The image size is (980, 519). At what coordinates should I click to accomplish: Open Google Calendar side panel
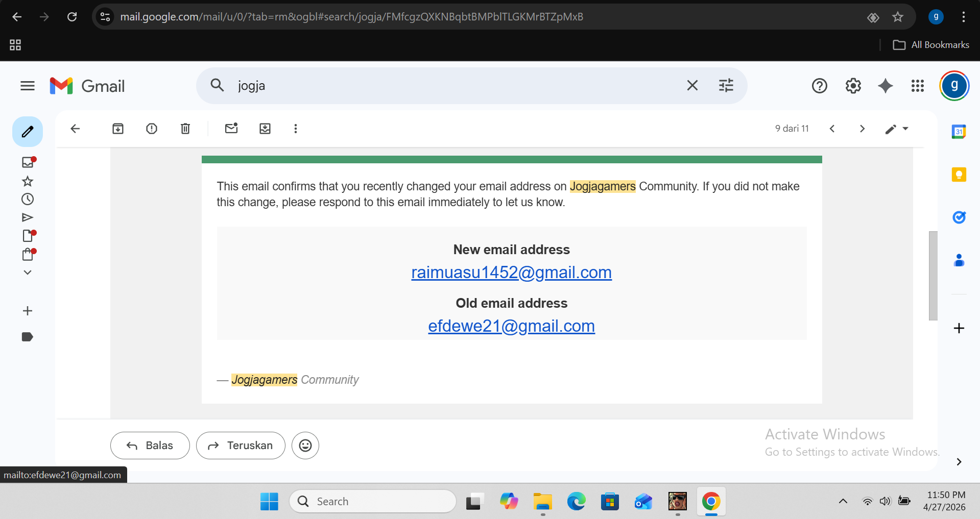(x=959, y=132)
